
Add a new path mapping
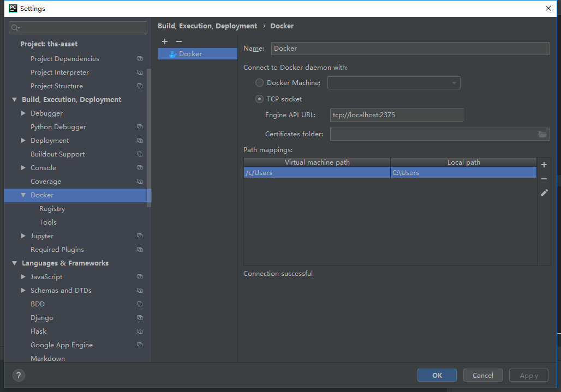click(x=544, y=165)
